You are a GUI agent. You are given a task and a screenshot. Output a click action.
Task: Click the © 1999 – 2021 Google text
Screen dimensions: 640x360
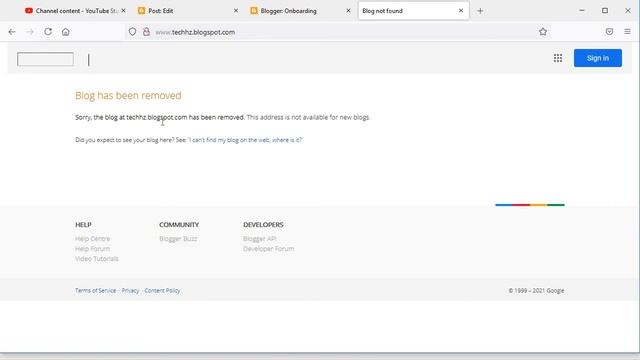536,291
